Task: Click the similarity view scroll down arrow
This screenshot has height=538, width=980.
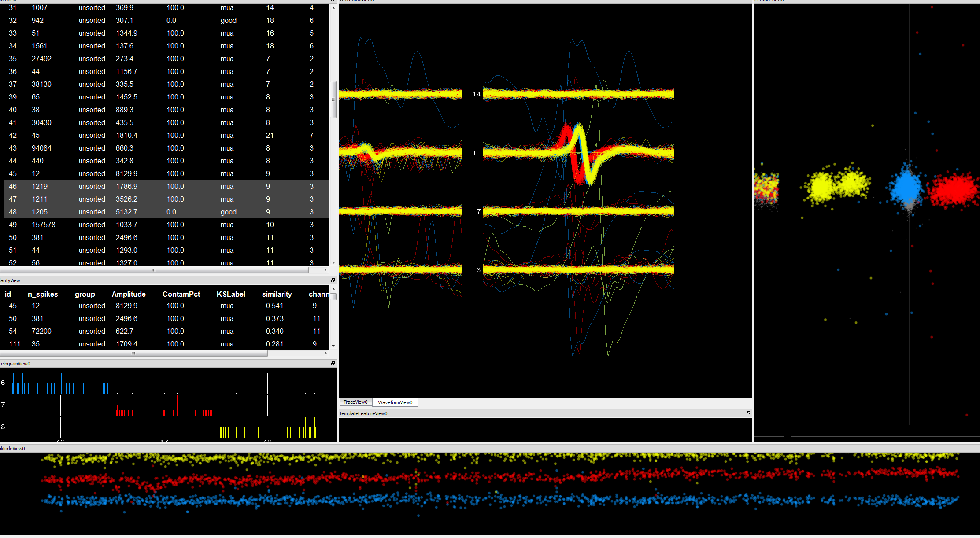Action: tap(333, 346)
